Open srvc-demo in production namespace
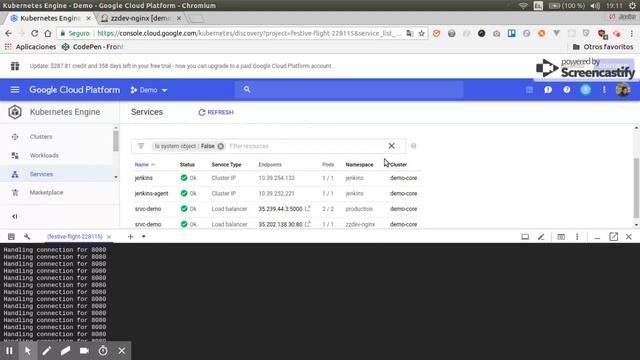The image size is (640, 360). point(148,209)
